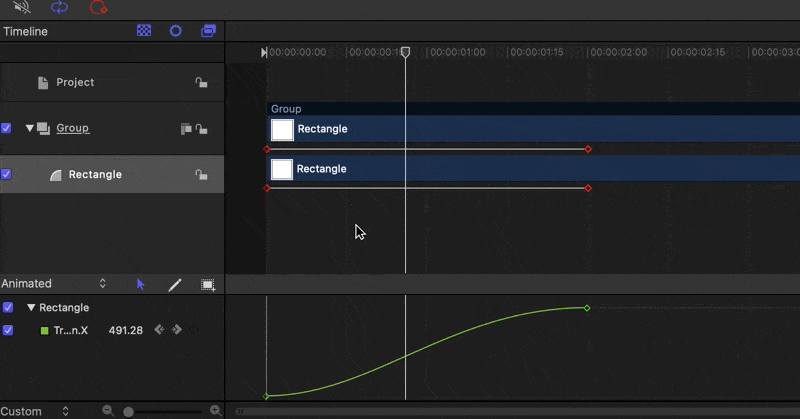Toggle audio mute icon in top toolbar
Image resolution: width=800 pixels, height=419 pixels.
click(x=22, y=7)
